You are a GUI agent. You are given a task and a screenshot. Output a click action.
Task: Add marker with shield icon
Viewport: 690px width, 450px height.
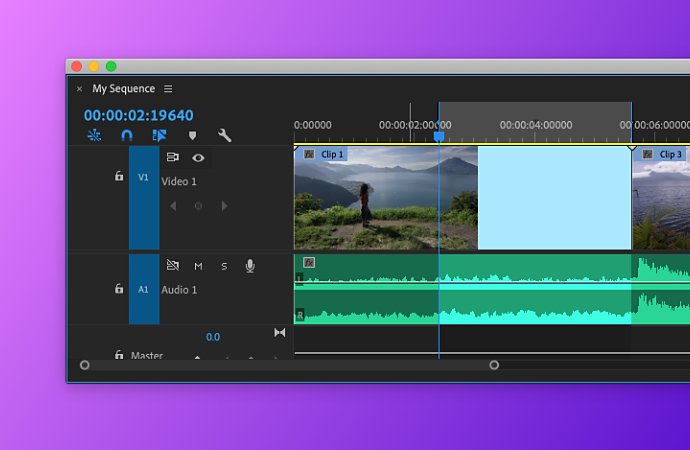click(x=192, y=135)
